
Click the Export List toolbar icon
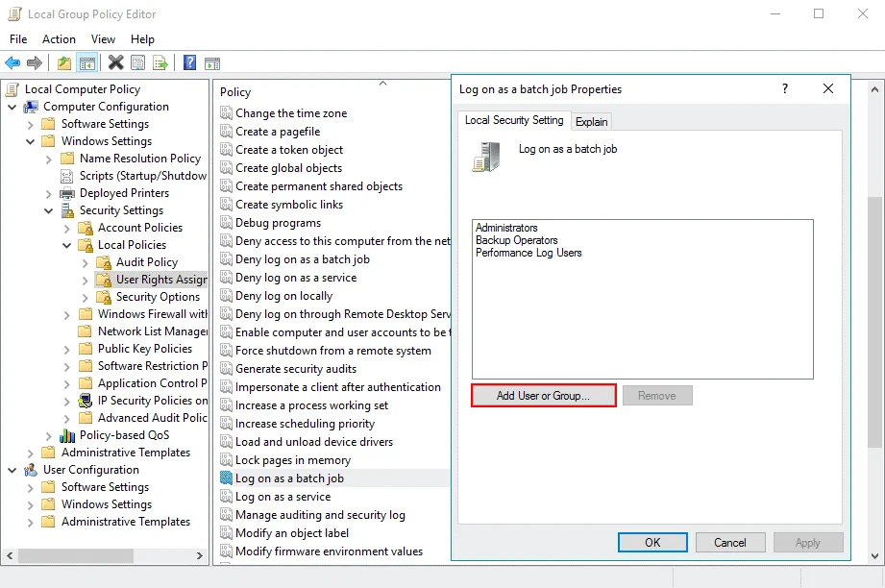point(160,63)
